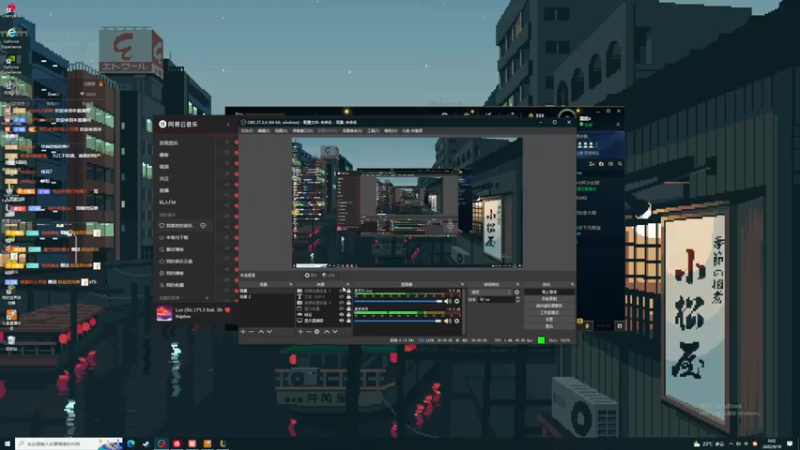Open the 编辑(E) Edit menu in OBS
The height and width of the screenshot is (450, 800).
264,131
